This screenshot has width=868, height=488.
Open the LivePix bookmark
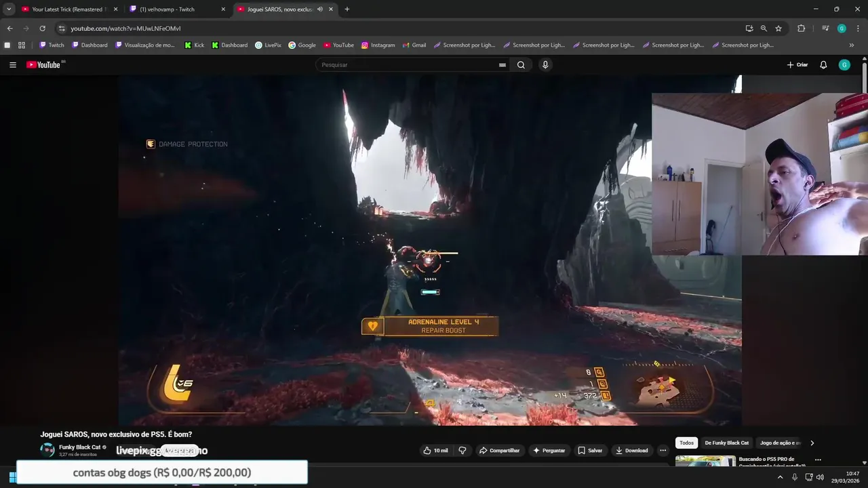[x=268, y=45]
